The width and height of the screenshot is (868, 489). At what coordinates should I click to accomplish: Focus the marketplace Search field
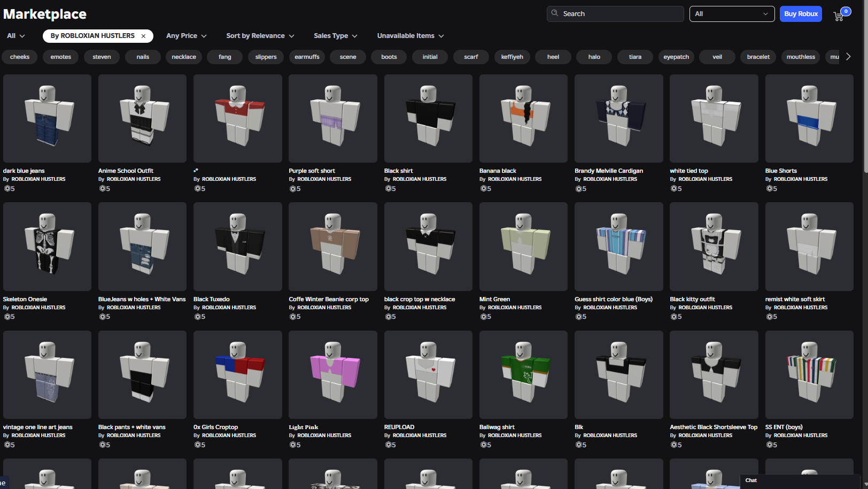(x=615, y=14)
